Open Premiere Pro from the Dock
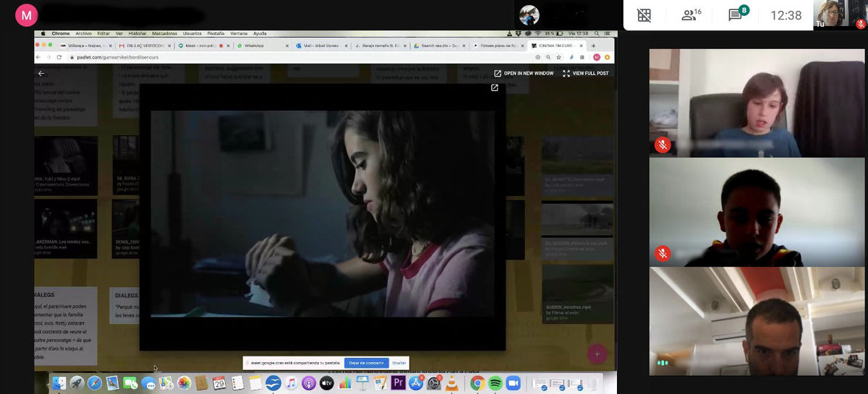The height and width of the screenshot is (394, 868). click(397, 383)
